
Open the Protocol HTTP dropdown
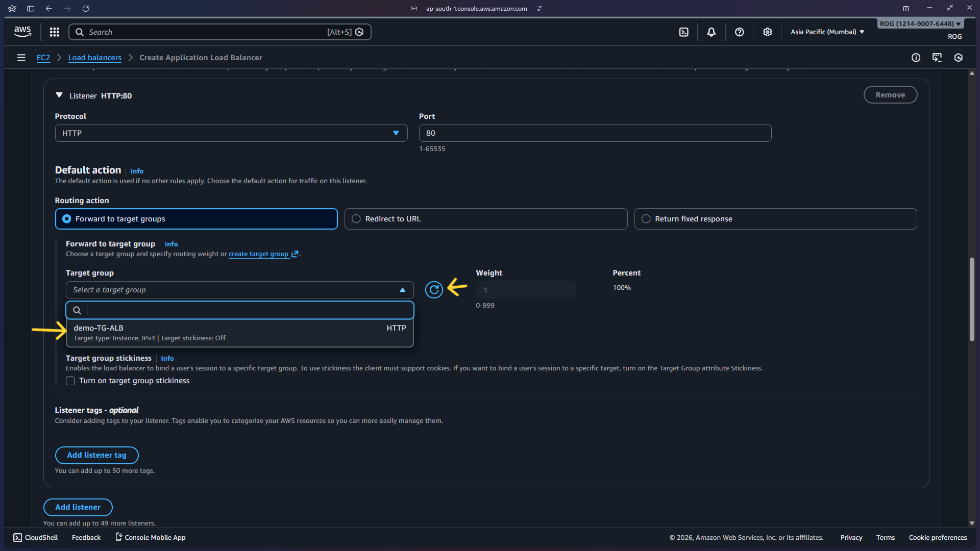[231, 133]
